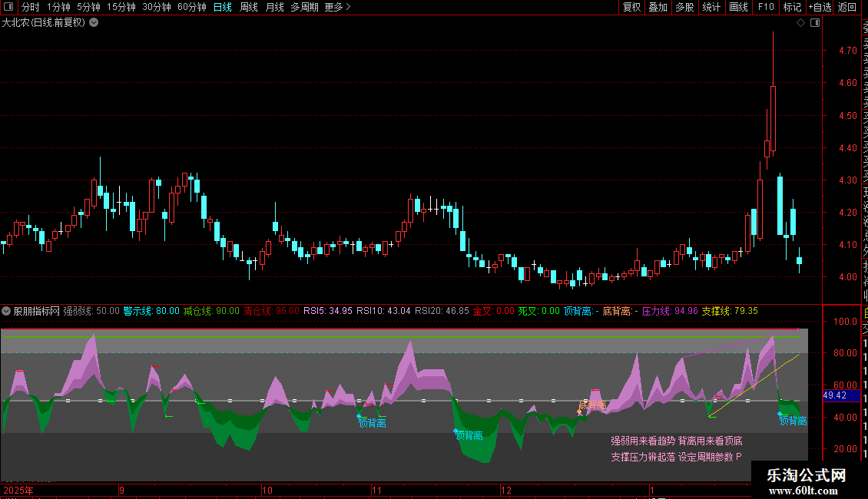Open the 多股 multi-stock view
Viewport: 868px width, 499px height.
point(684,7)
